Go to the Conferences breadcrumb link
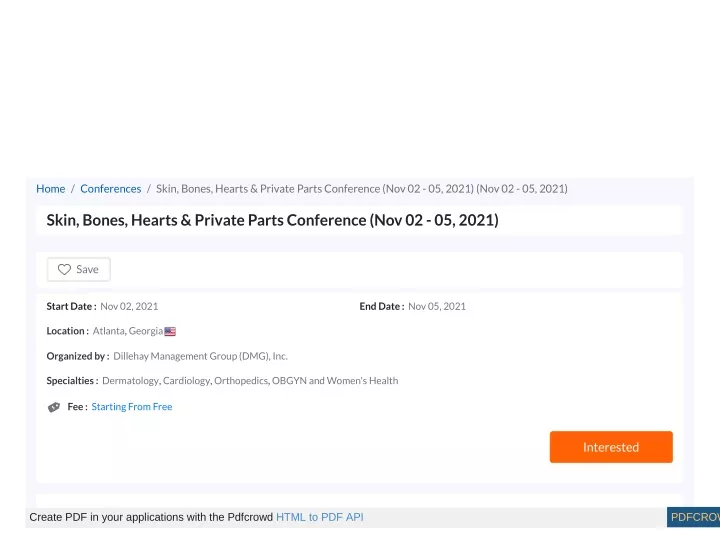Viewport: 720px width, 556px height. 111,189
